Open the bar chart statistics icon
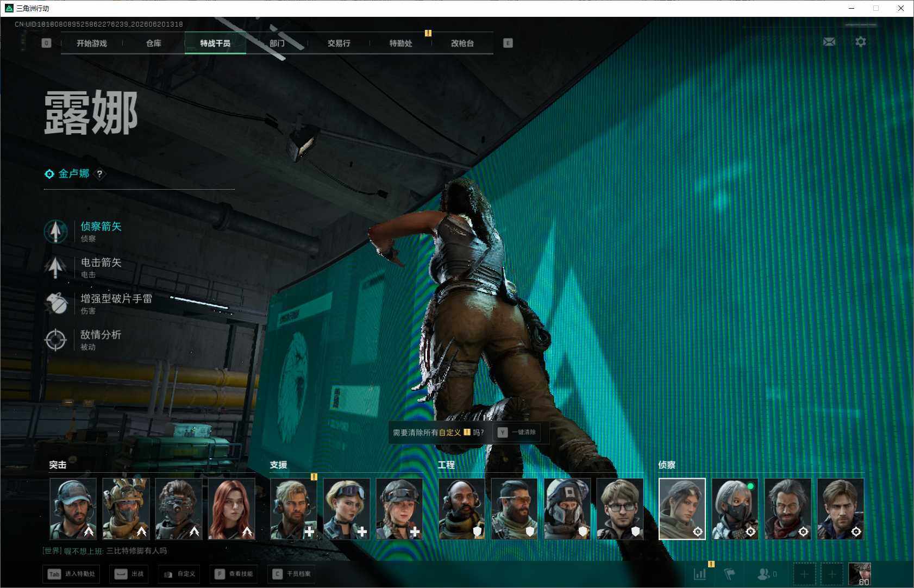Image resolution: width=914 pixels, height=588 pixels. point(700,574)
